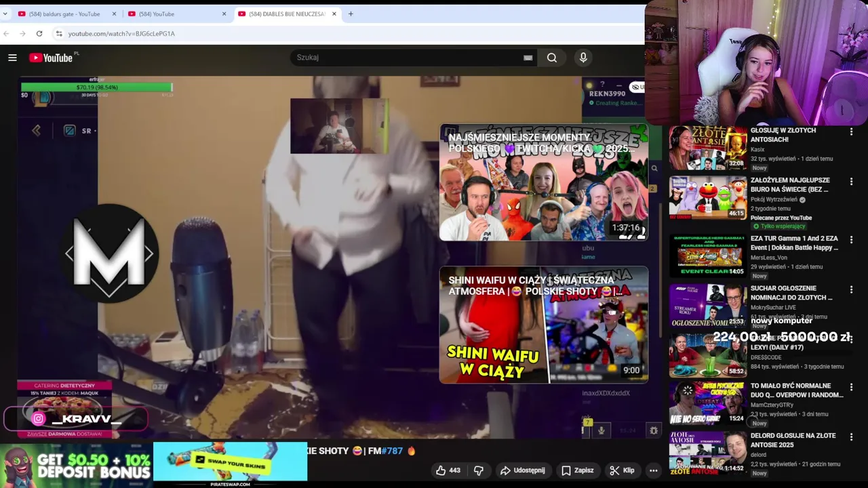This screenshot has width=868, height=488.
Task: Open thumbnail of "Delord głosuje na Złote Antosie"
Action: click(x=708, y=453)
